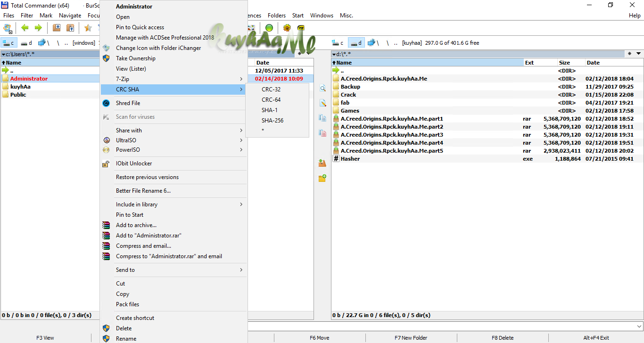Click the yellow PDF toolbar icon

tap(301, 28)
